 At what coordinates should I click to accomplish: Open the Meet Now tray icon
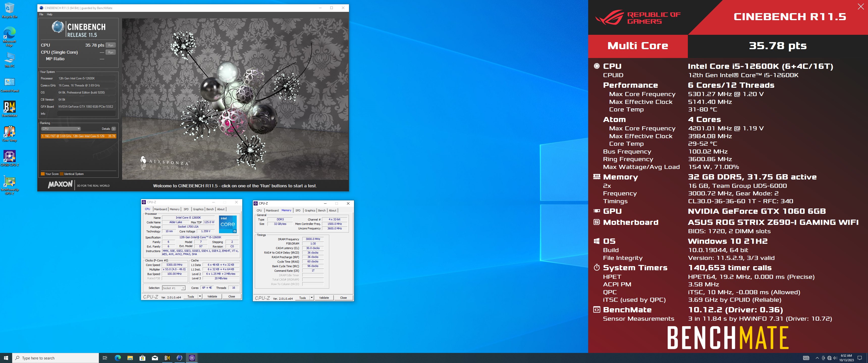823,358
